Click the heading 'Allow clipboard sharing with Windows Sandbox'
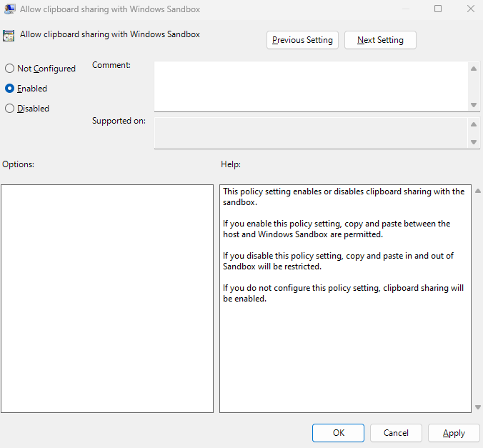The width and height of the screenshot is (483, 448). (x=110, y=34)
